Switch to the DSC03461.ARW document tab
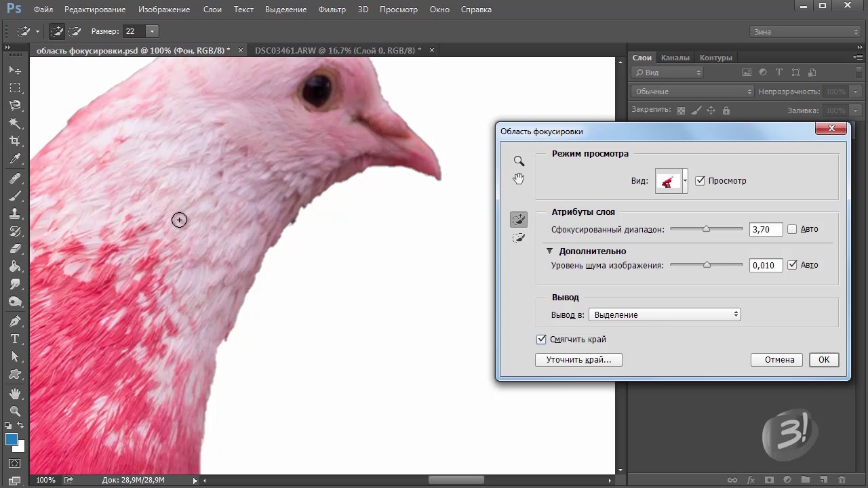The height and width of the screenshot is (488, 868). 338,50
